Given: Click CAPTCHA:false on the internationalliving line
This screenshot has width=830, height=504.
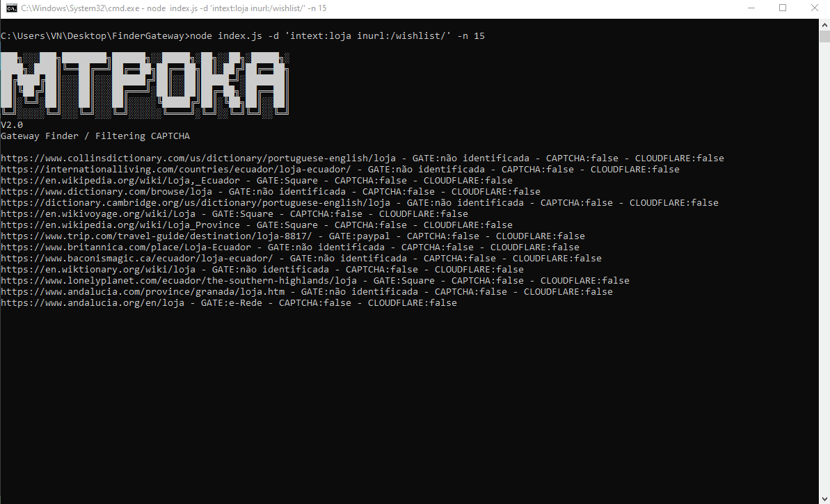Looking at the screenshot, I should (538, 169).
